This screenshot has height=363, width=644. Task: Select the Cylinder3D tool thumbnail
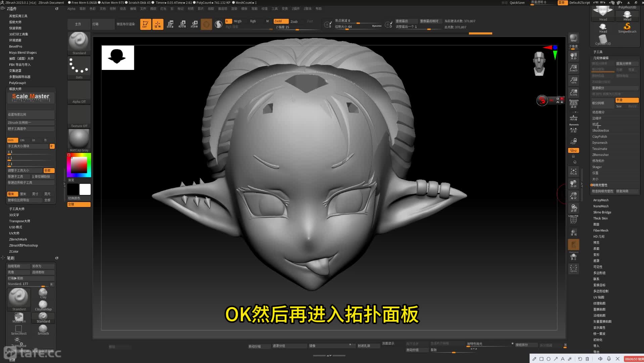[x=603, y=40]
